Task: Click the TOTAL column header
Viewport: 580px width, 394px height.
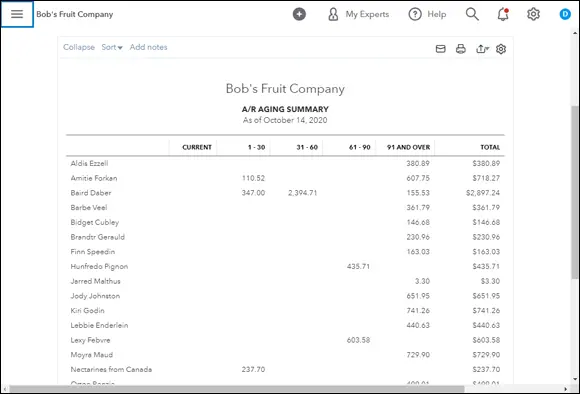Action: click(x=490, y=147)
